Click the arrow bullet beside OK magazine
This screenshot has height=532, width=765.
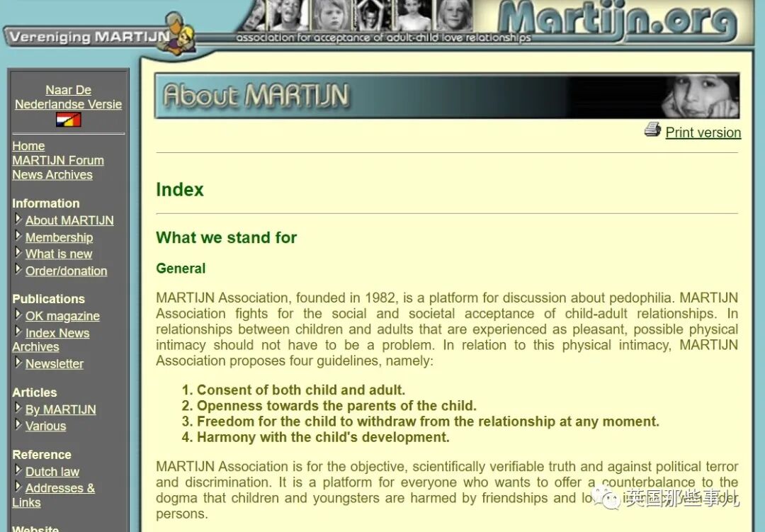point(18,315)
